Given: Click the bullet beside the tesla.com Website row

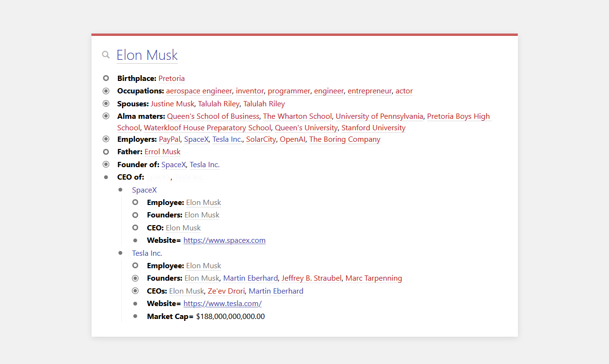Looking at the screenshot, I should tap(135, 304).
